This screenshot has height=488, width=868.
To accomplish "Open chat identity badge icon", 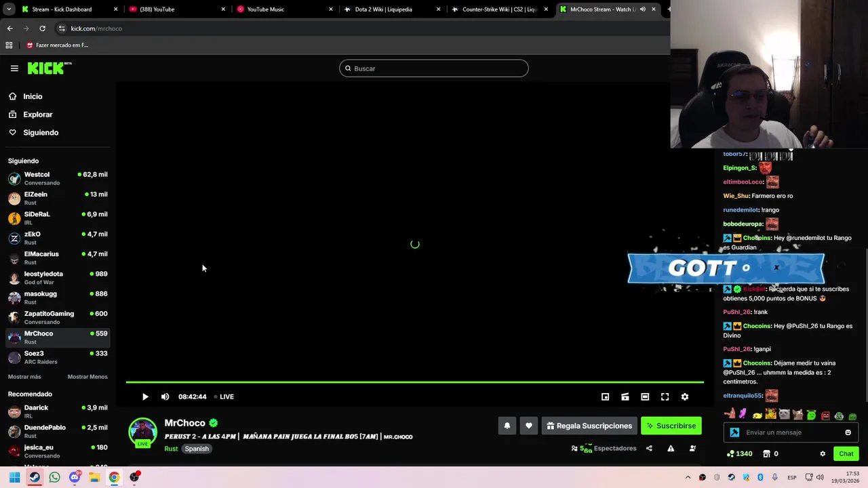I will tap(734, 432).
